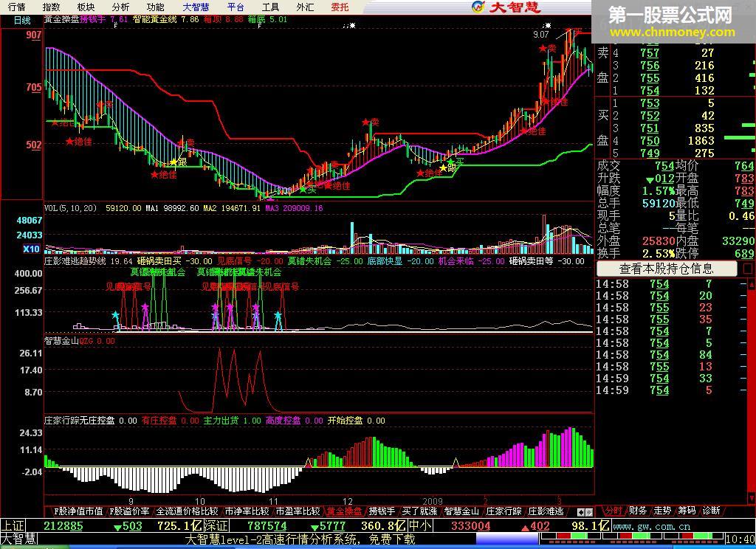
Task: Switch to the 庄影难逃 tab
Action: pos(546,511)
